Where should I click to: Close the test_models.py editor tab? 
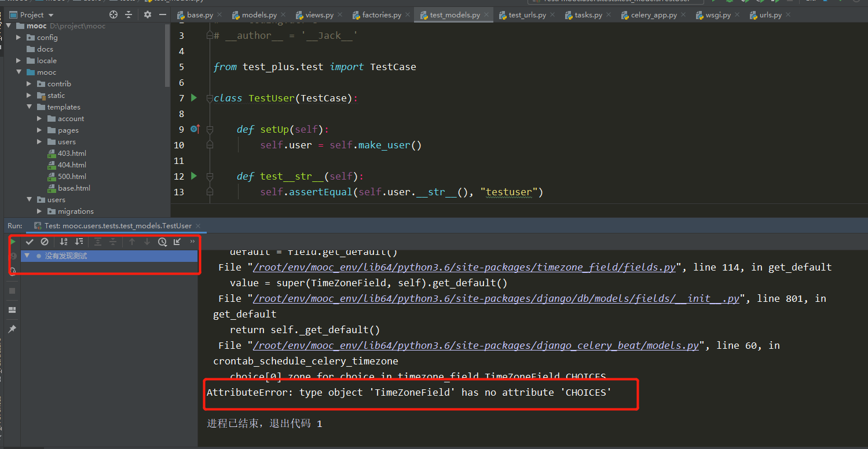[x=485, y=15]
